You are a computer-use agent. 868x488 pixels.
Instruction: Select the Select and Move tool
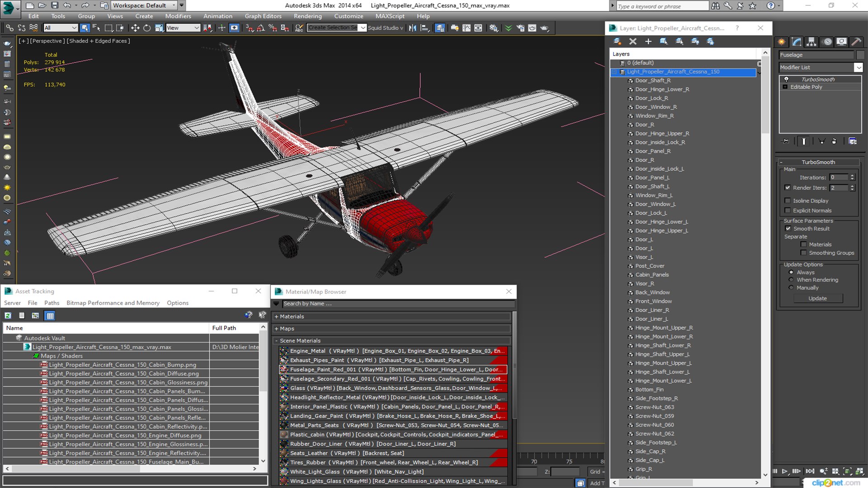(135, 28)
